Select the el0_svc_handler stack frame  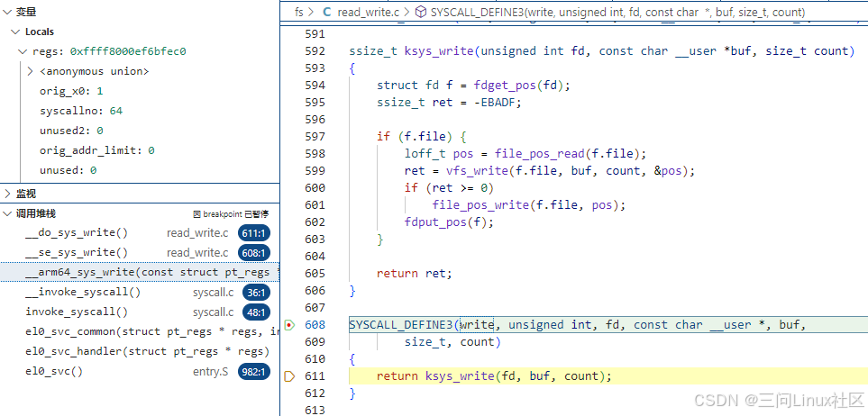pos(140,351)
